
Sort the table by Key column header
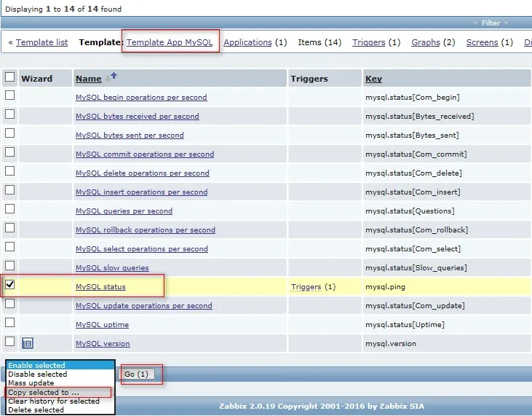tap(373, 79)
